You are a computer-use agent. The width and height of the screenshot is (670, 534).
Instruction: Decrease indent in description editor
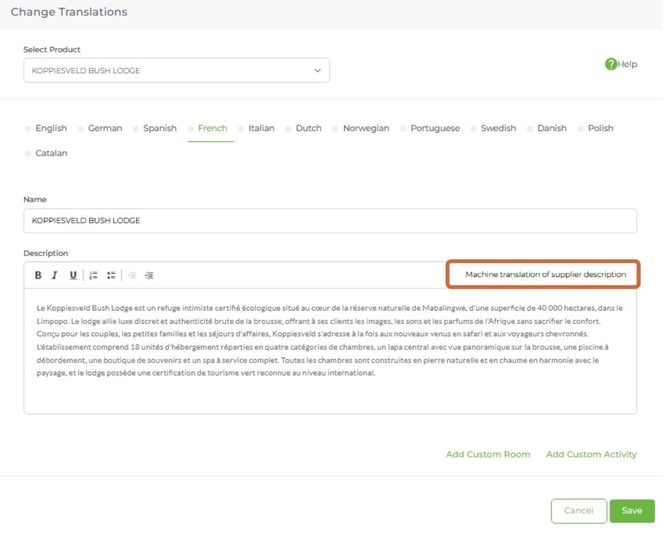coord(132,276)
